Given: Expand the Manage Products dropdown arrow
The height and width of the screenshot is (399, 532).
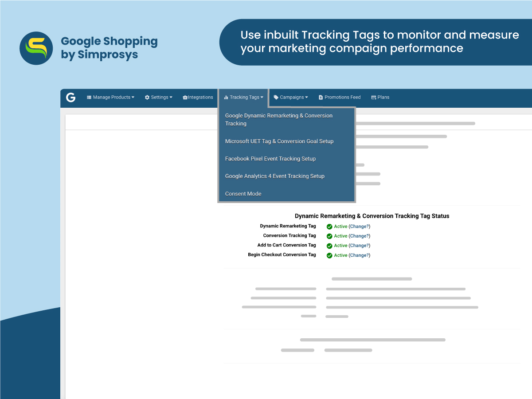Looking at the screenshot, I should click(133, 98).
